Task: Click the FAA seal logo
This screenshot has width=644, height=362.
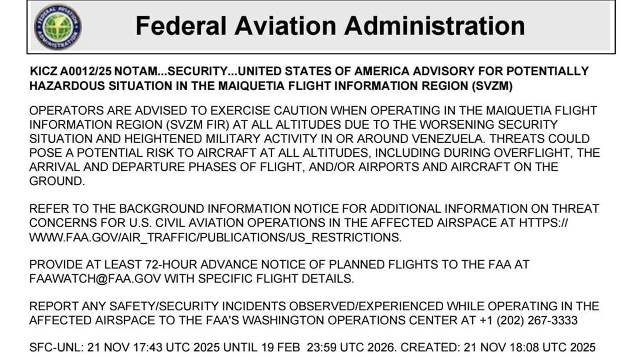Action: (57, 27)
